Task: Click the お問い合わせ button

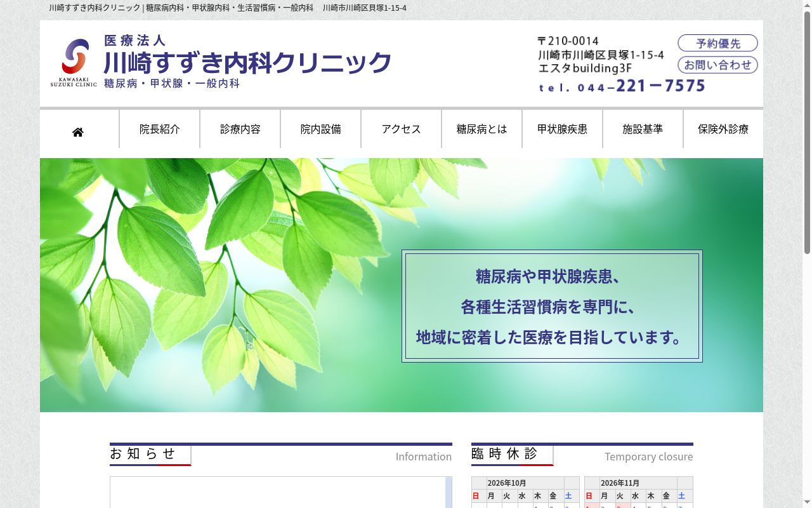Action: click(718, 65)
